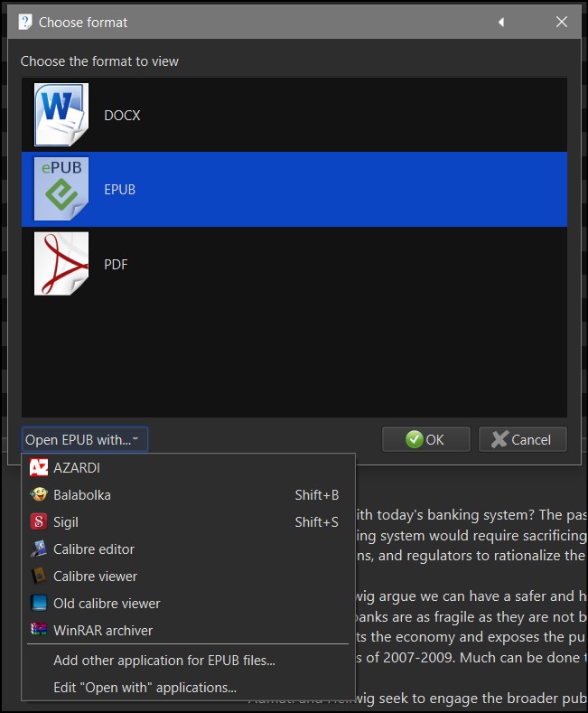
Task: Select Edit "Open with" applications entry
Action: click(x=188, y=688)
